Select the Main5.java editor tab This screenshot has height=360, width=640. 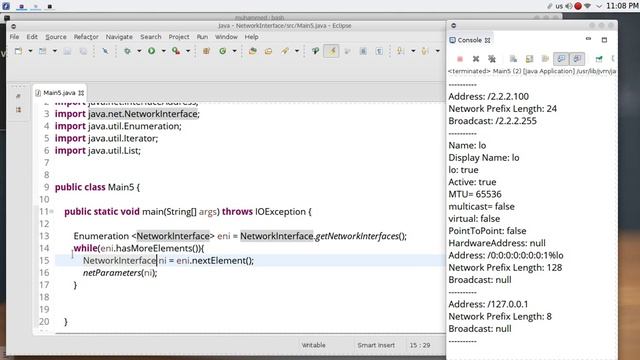(x=59, y=93)
